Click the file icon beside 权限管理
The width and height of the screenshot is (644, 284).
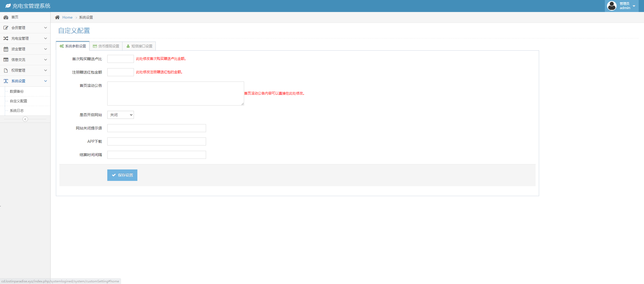6,70
